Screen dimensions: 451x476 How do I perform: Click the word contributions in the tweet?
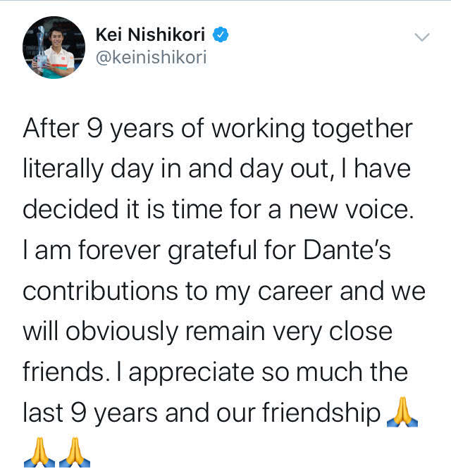pos(100,291)
